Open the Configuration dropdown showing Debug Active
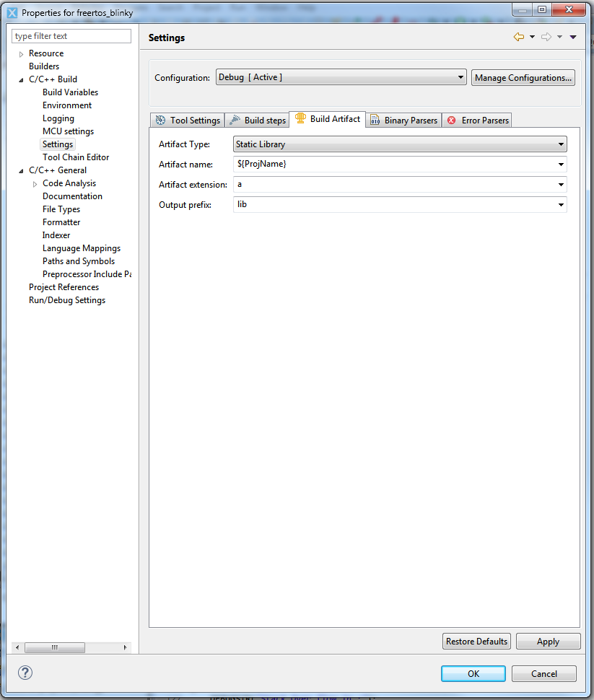The image size is (594, 700). coord(459,77)
